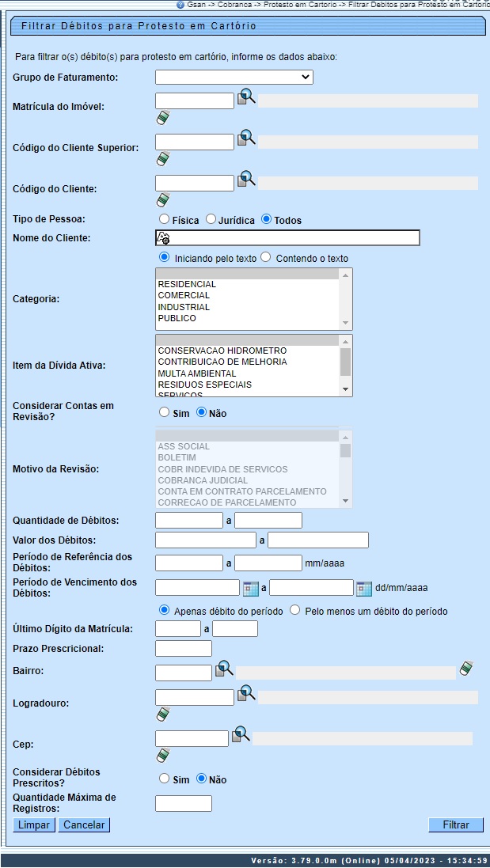Click Motivo da Revisão scrollbar down arrow

point(345,501)
